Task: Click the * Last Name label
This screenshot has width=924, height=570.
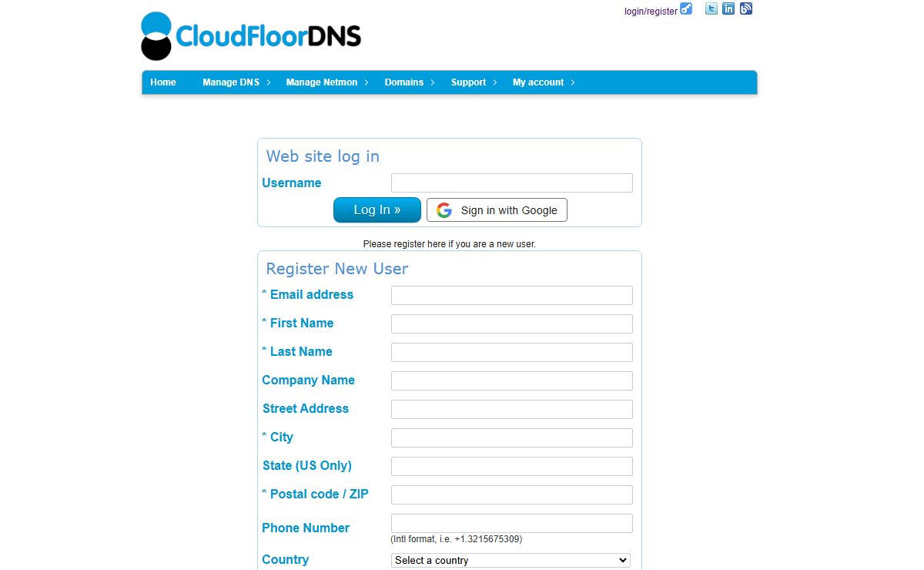Action: (x=296, y=351)
